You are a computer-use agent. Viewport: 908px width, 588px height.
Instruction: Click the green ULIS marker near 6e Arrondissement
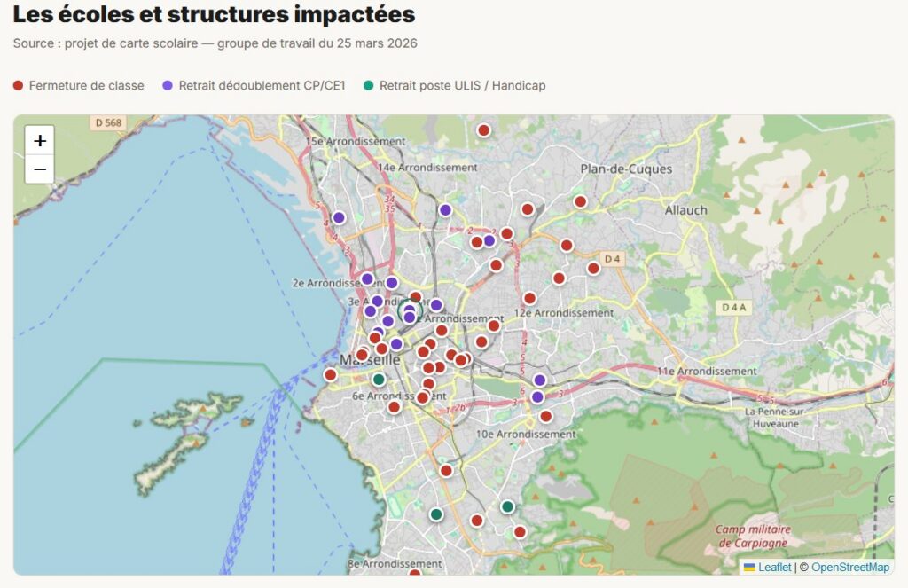pyautogui.click(x=379, y=380)
